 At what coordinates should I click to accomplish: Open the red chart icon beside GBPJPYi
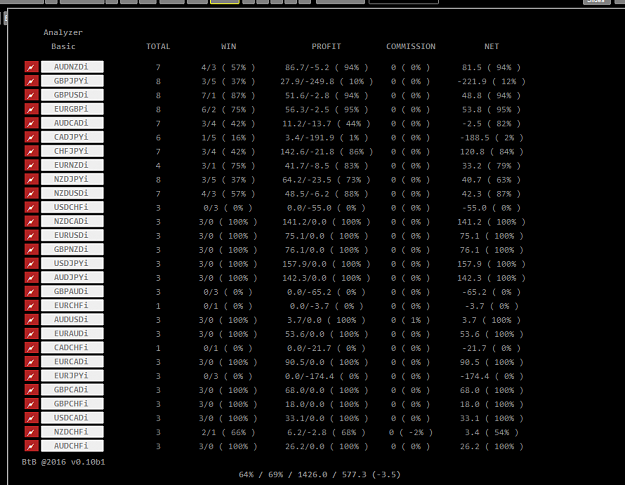(x=31, y=81)
